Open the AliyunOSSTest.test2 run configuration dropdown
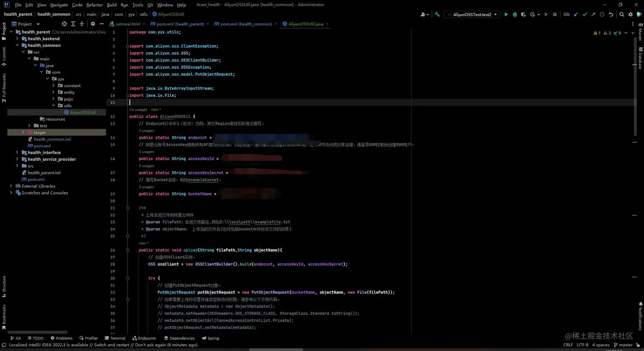The width and height of the screenshot is (644, 351). point(472,14)
